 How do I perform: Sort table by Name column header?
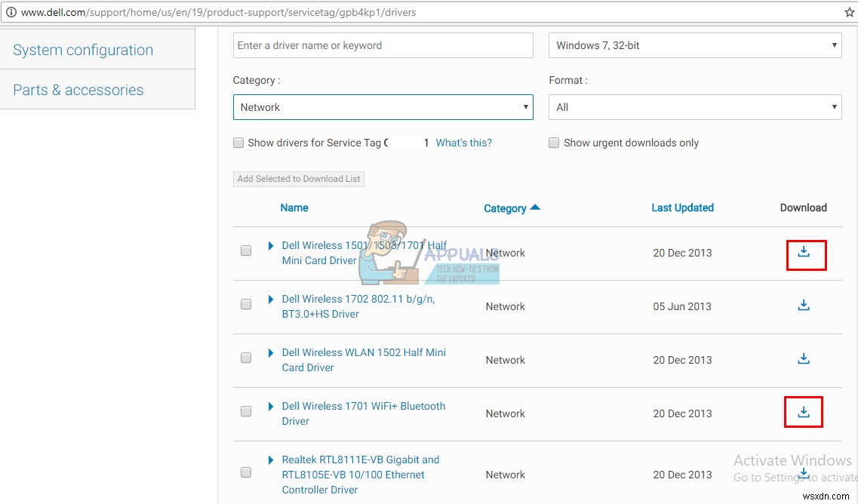[x=294, y=208]
